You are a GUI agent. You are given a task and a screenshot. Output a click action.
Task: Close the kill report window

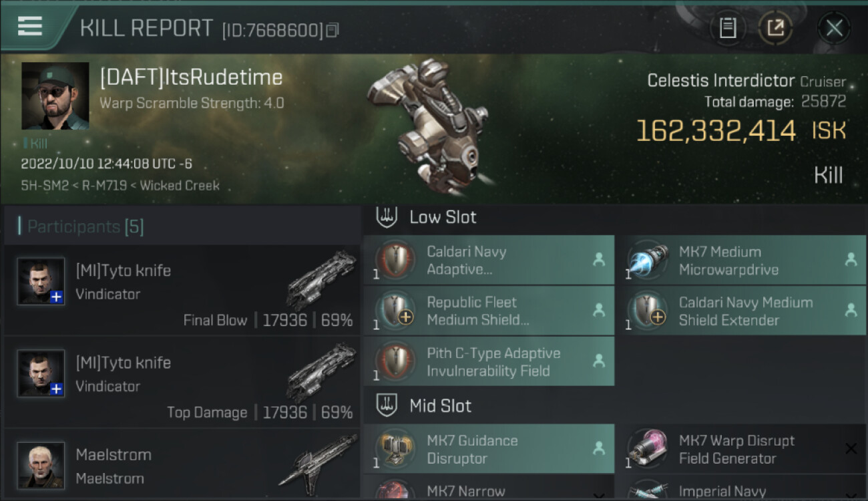click(834, 28)
